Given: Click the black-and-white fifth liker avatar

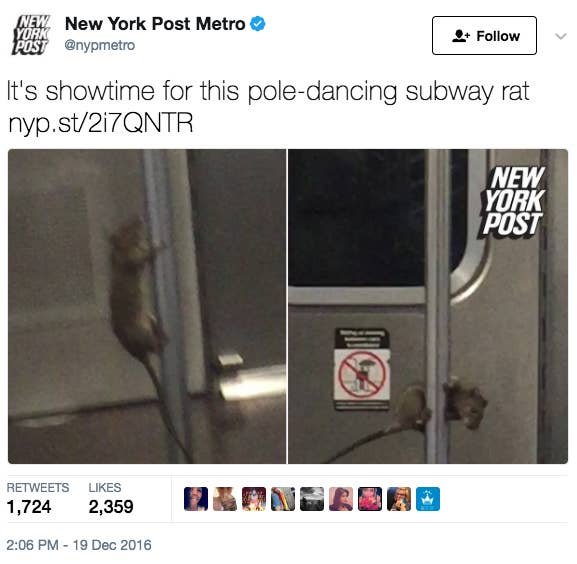Looking at the screenshot, I should (x=312, y=499).
